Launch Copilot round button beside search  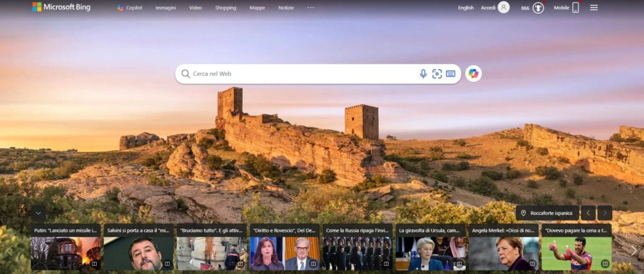coord(473,74)
